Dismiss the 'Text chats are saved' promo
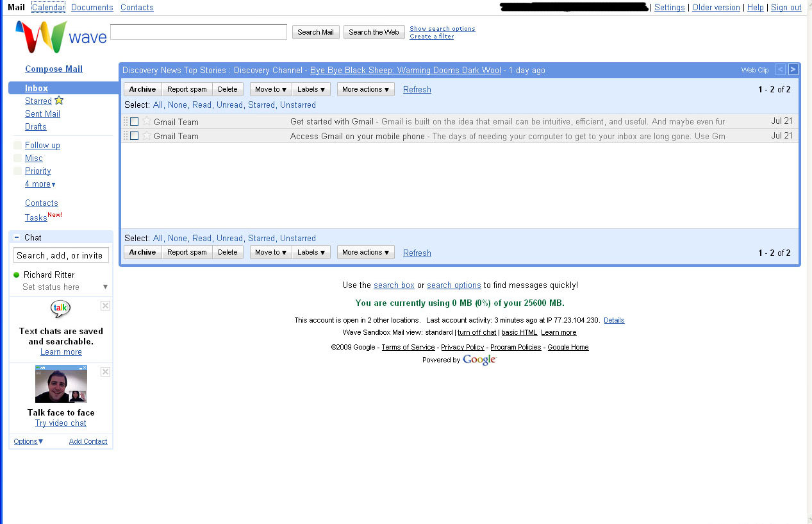Screen dimensions: 812x524 (106, 306)
